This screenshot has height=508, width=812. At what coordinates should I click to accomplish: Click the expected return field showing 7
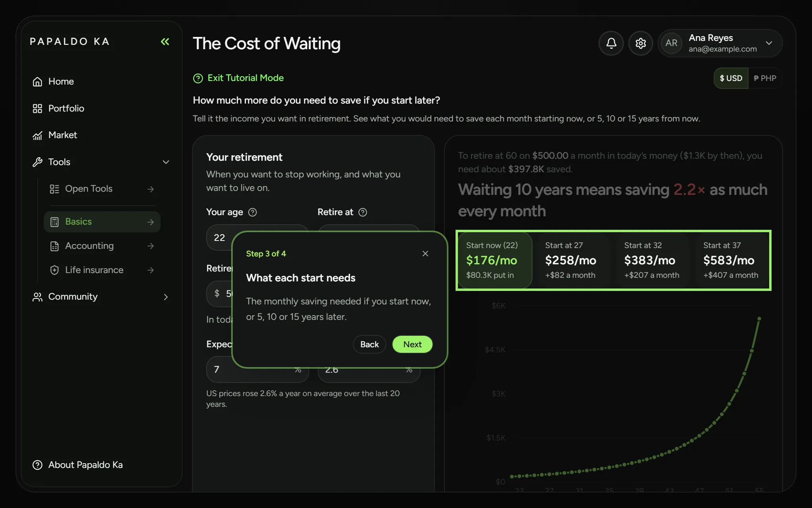pyautogui.click(x=257, y=369)
